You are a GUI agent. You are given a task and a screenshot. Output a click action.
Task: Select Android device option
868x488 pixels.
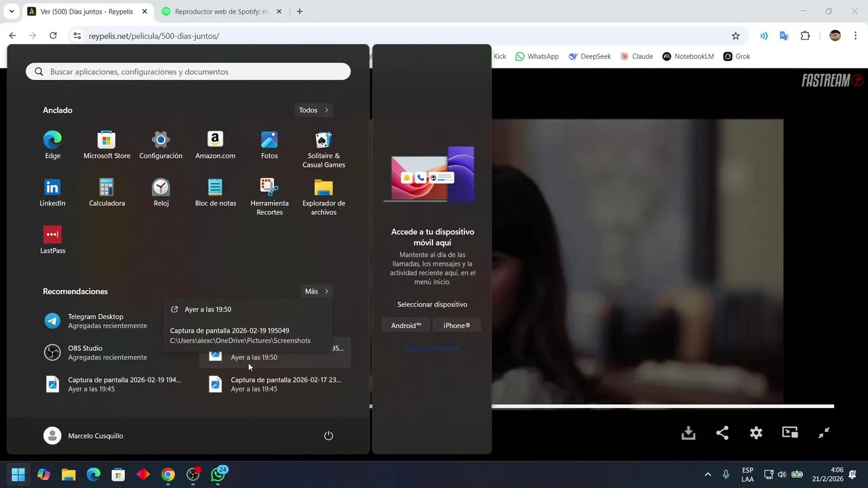coord(406,326)
